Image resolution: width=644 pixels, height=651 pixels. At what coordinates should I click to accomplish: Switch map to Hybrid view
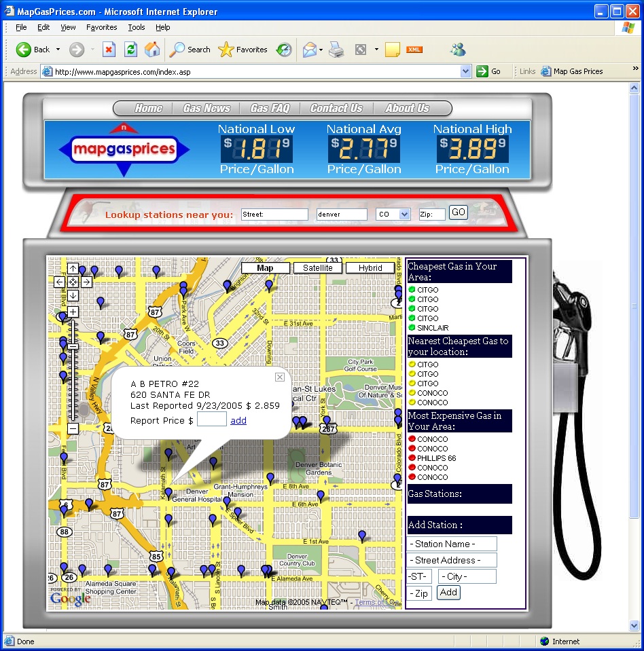coord(370,267)
